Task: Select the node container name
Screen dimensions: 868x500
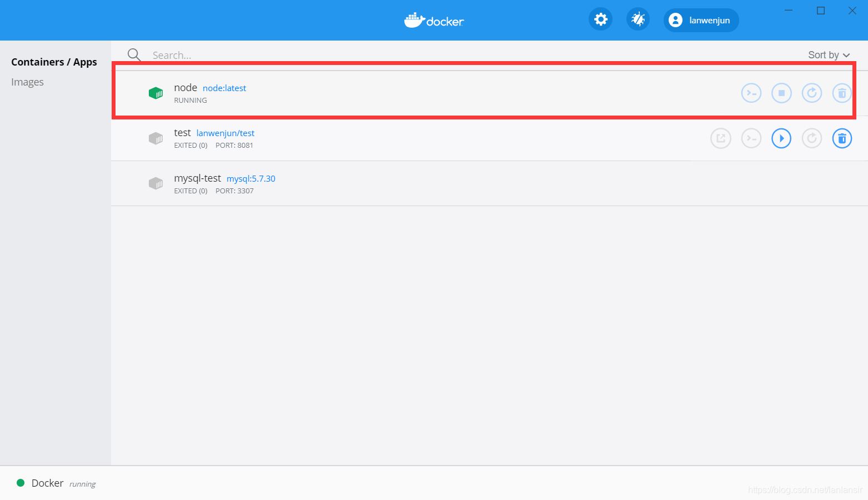Action: 185,88
